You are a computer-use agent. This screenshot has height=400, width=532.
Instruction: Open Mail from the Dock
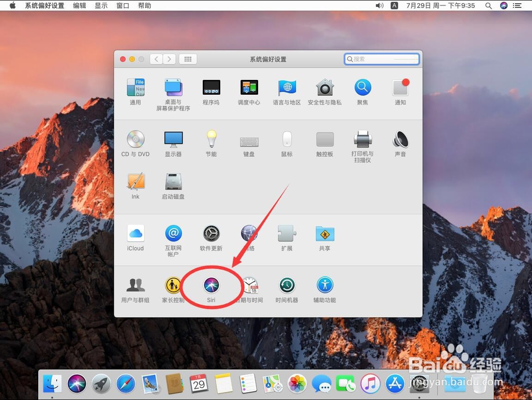click(151, 384)
